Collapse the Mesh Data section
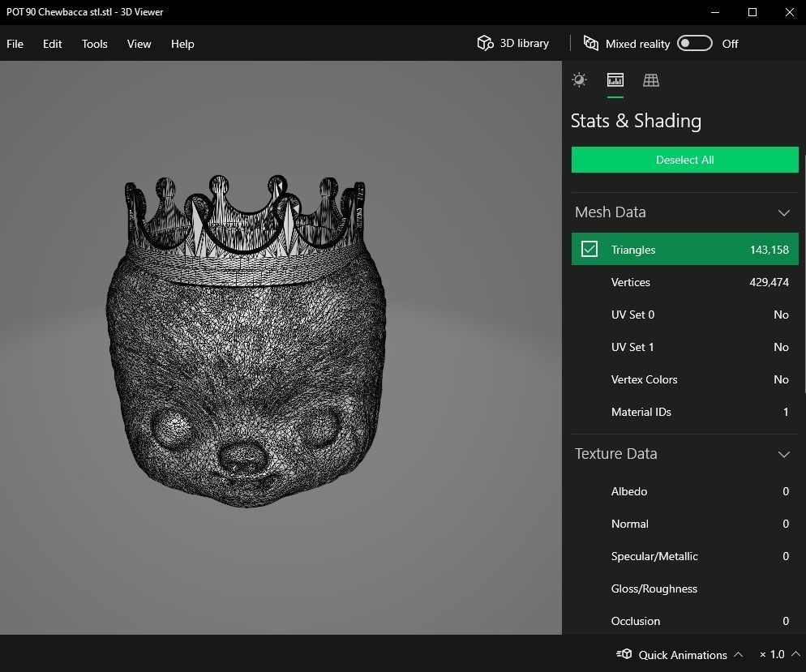 [x=783, y=212]
